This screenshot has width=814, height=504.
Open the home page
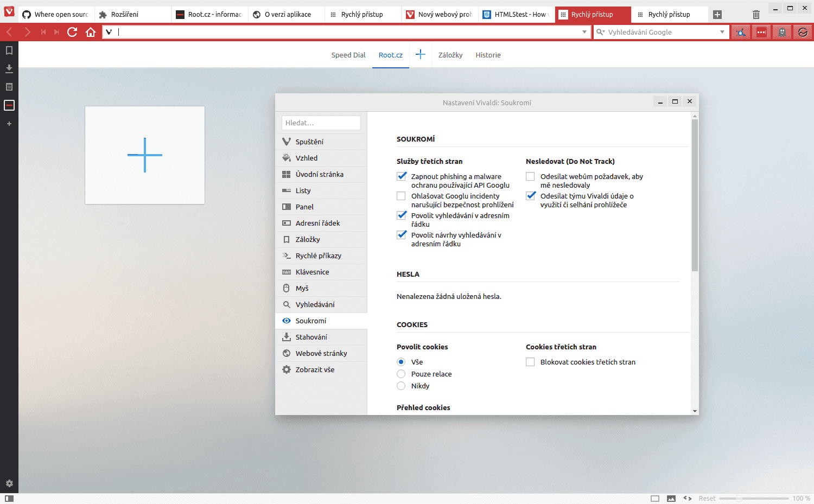pyautogui.click(x=90, y=31)
